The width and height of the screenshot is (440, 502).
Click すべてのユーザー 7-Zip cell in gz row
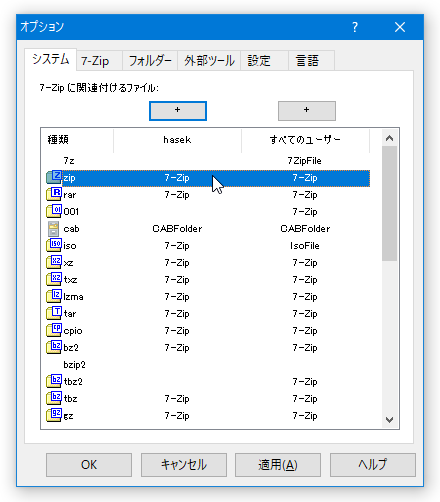point(305,416)
